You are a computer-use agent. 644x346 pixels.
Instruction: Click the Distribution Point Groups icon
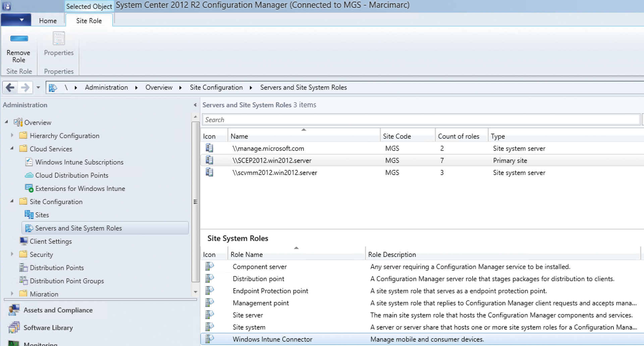(x=23, y=281)
